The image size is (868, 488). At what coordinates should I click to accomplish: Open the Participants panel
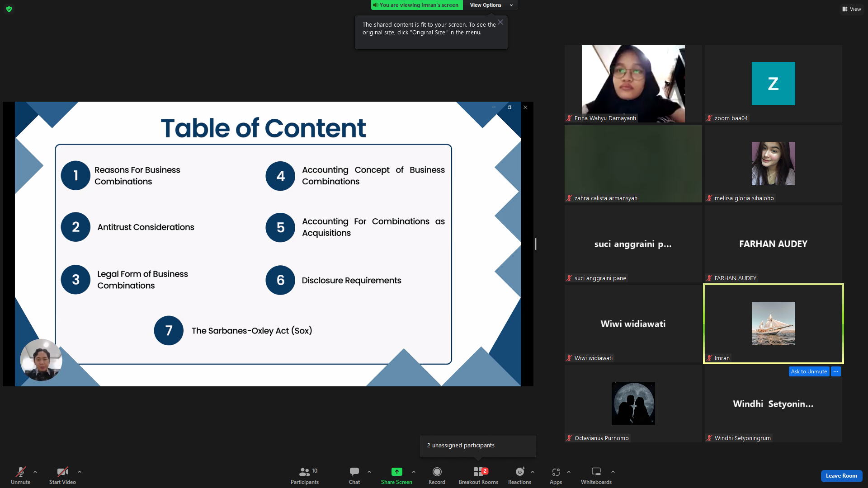coord(305,475)
